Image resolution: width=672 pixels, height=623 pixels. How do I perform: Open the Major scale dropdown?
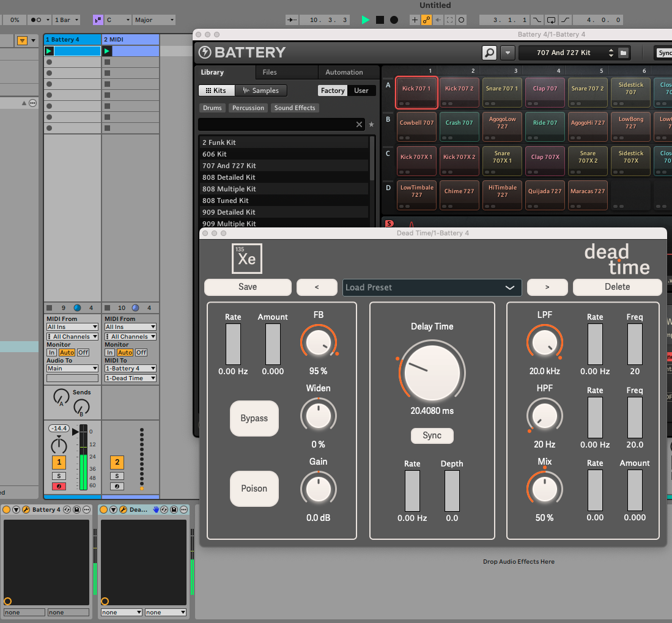(154, 20)
